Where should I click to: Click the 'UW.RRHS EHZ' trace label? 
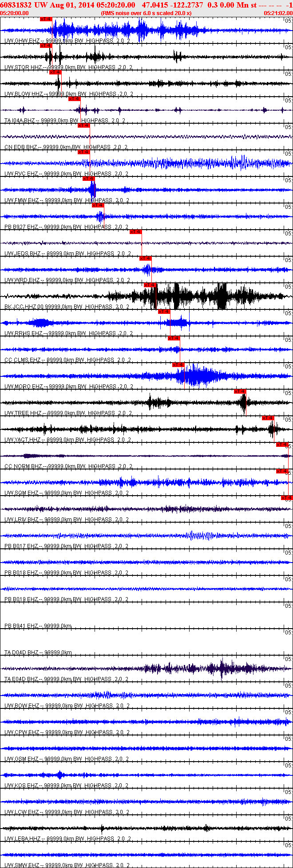point(23,333)
